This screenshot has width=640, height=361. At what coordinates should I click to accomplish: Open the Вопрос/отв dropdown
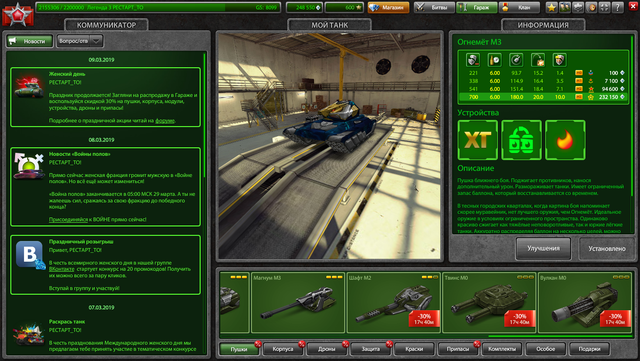click(x=79, y=41)
